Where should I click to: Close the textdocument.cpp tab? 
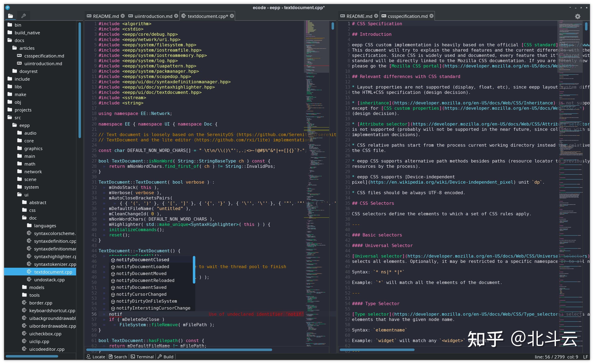pos(232,16)
